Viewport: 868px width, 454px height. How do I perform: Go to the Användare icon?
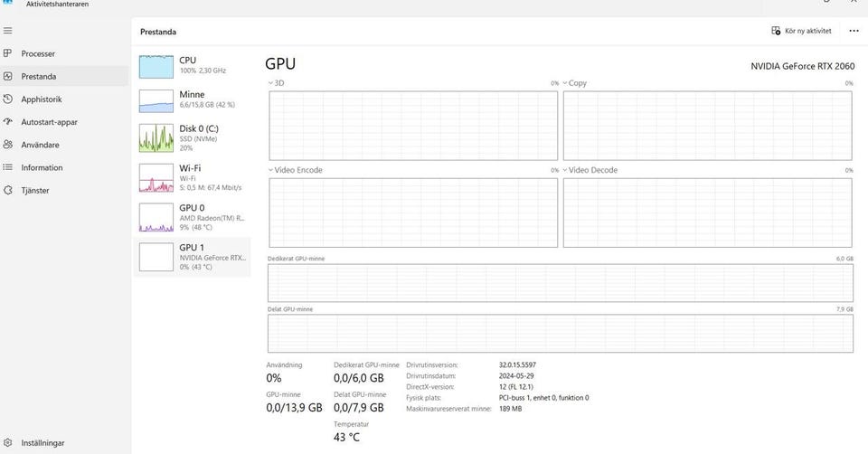pos(8,145)
